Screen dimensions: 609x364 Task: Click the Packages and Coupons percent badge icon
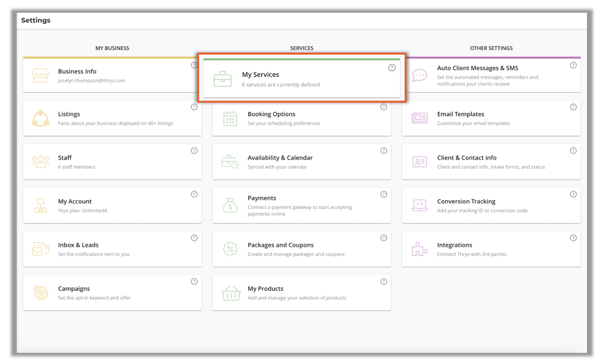230,249
